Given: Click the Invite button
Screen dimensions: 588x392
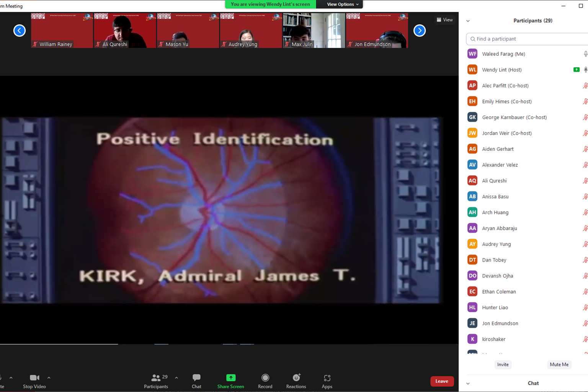Looking at the screenshot, I should 503,364.
